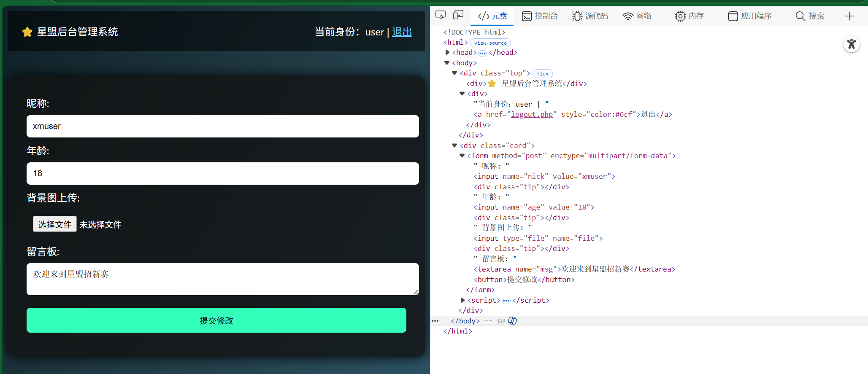Expand the script element node

462,300
